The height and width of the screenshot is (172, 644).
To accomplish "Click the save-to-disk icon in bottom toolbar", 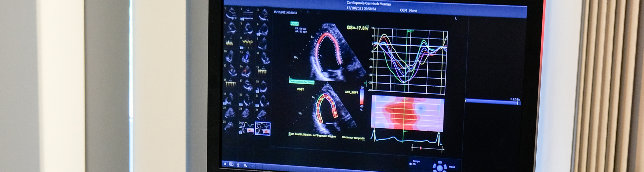I will [245, 165].
